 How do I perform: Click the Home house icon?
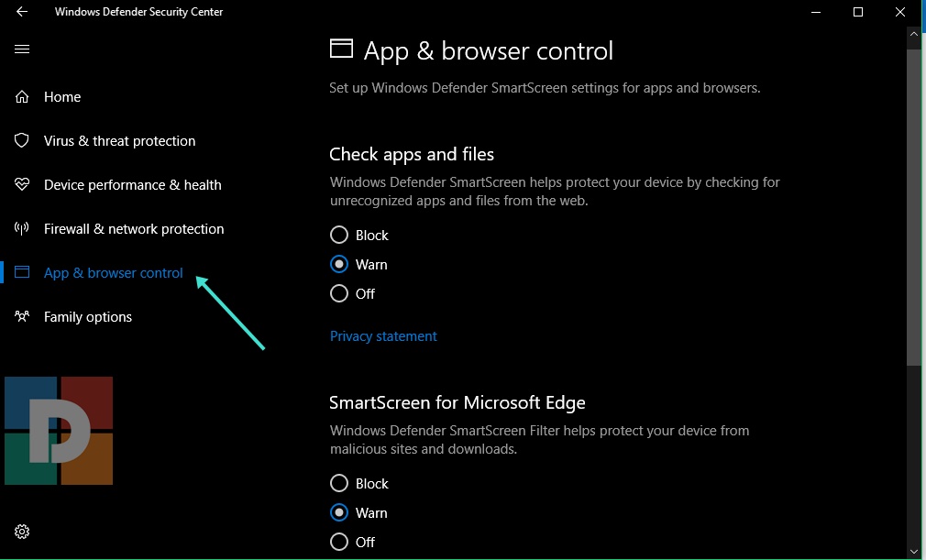coord(23,97)
